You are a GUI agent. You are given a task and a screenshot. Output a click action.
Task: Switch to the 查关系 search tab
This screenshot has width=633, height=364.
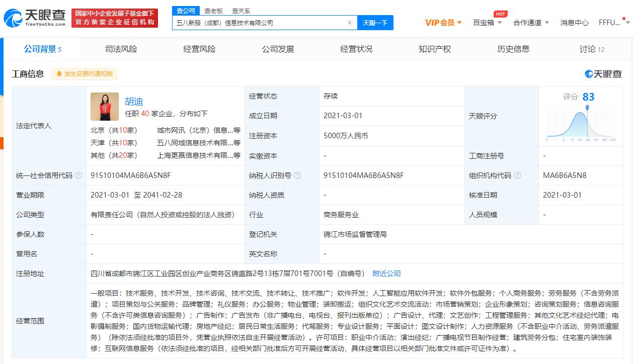tap(241, 11)
